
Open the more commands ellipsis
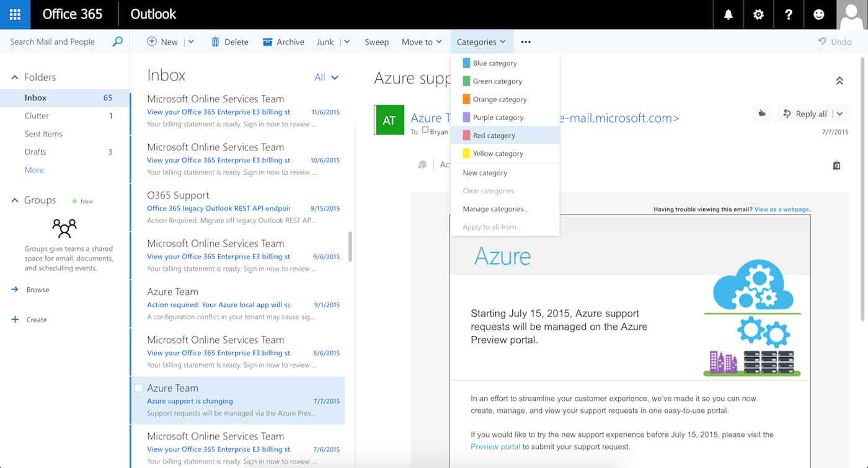tap(526, 42)
